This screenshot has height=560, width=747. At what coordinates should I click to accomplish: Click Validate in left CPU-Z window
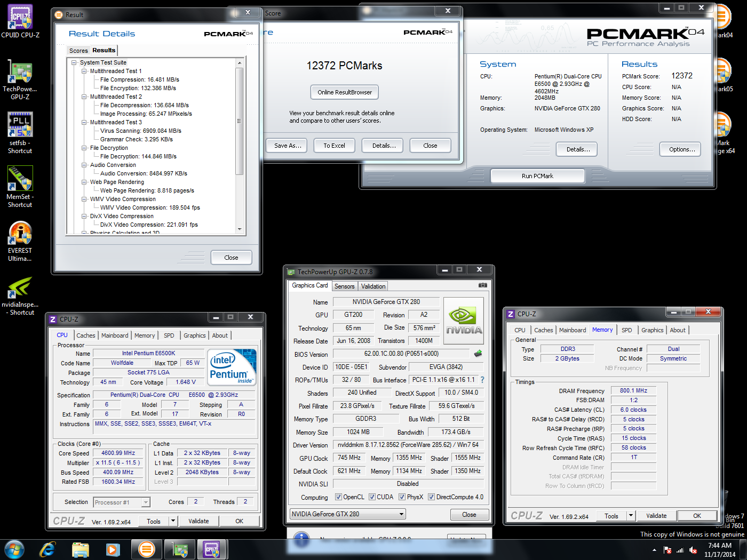[198, 521]
